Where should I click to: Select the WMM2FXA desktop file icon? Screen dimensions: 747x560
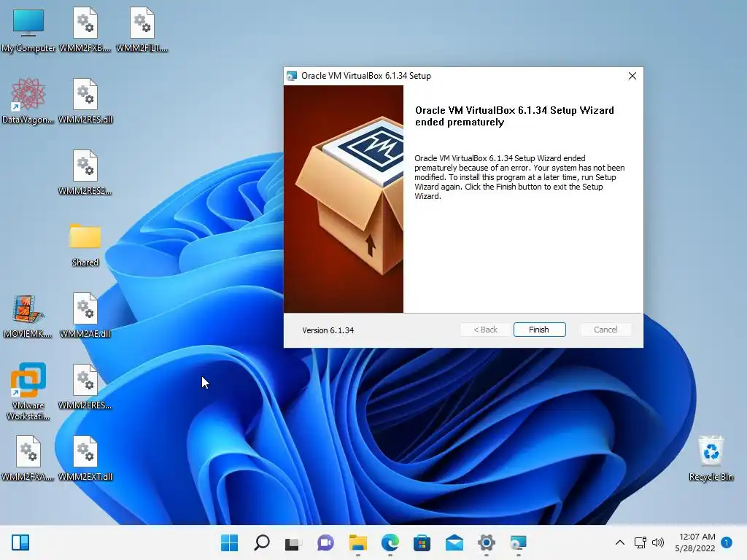[28, 459]
